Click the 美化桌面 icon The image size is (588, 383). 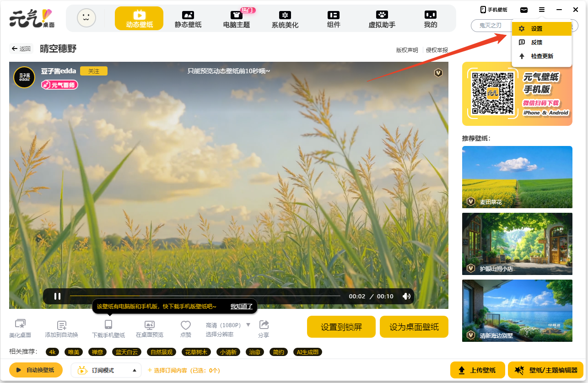point(20,324)
